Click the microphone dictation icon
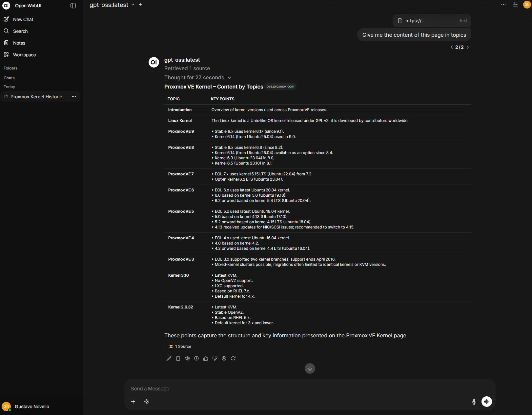This screenshot has height=415, width=532. [x=474, y=402]
